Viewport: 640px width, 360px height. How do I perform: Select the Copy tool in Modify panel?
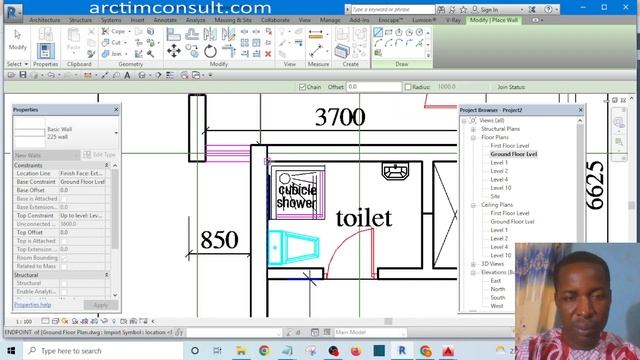tap(192, 51)
